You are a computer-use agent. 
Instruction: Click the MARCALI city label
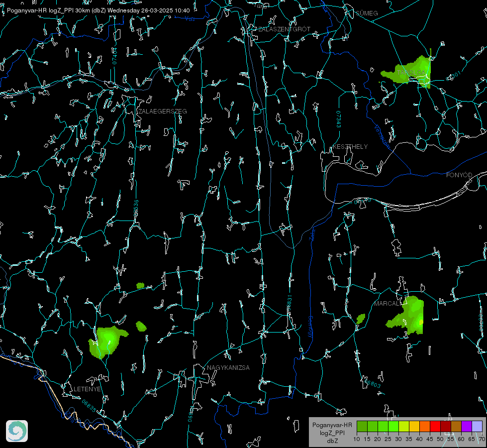(x=388, y=303)
